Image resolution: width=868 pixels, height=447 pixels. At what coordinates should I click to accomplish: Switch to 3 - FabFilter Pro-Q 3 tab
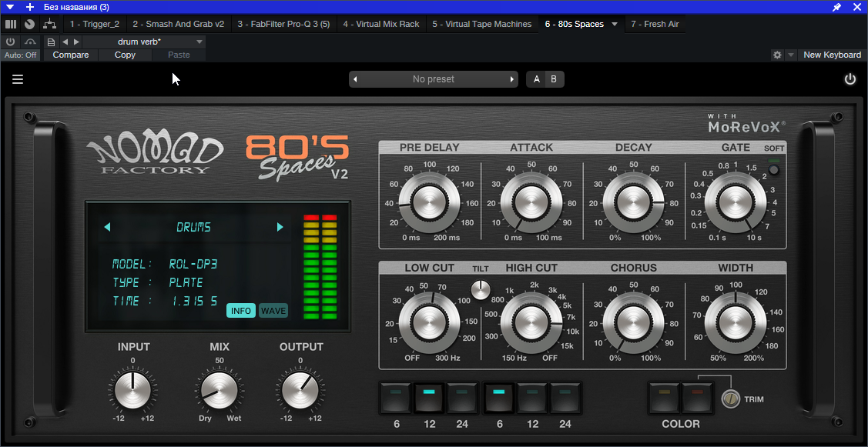pyautogui.click(x=283, y=24)
